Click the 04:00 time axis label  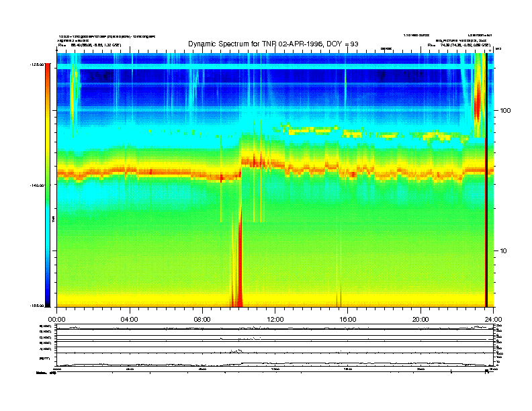pos(130,320)
